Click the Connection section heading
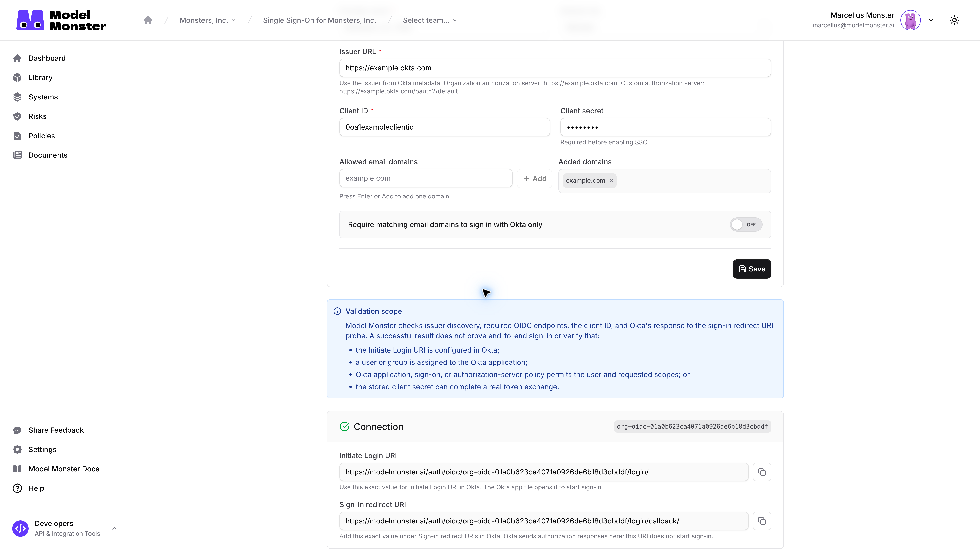The height and width of the screenshot is (551, 980). point(378,427)
